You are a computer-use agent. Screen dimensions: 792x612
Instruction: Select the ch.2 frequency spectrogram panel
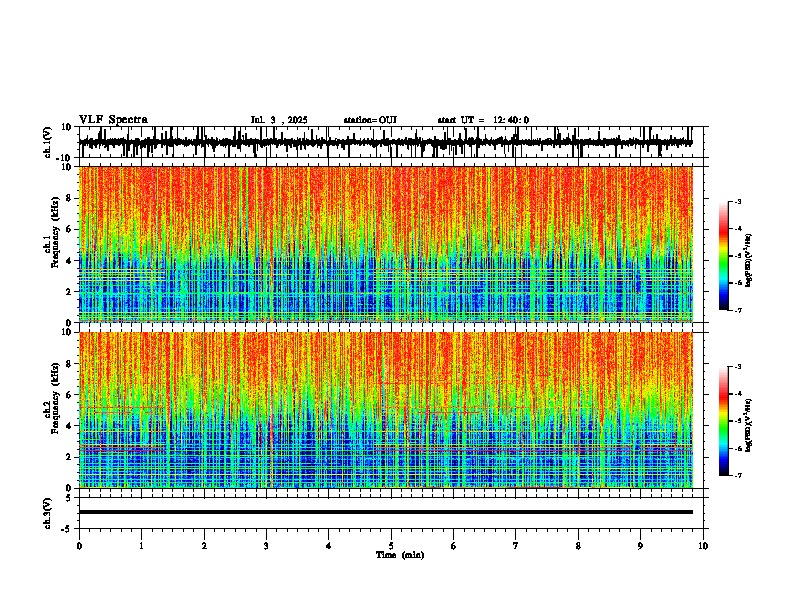pos(386,410)
